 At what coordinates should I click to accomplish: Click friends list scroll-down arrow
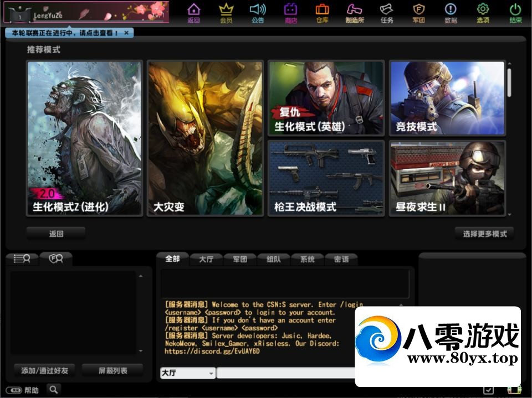point(141,351)
